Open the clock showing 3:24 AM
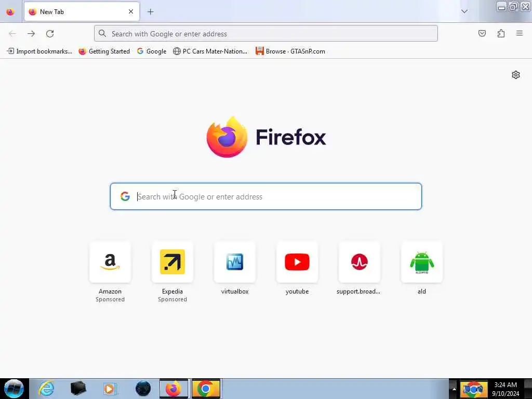Image resolution: width=532 pixels, height=399 pixels. click(x=506, y=389)
